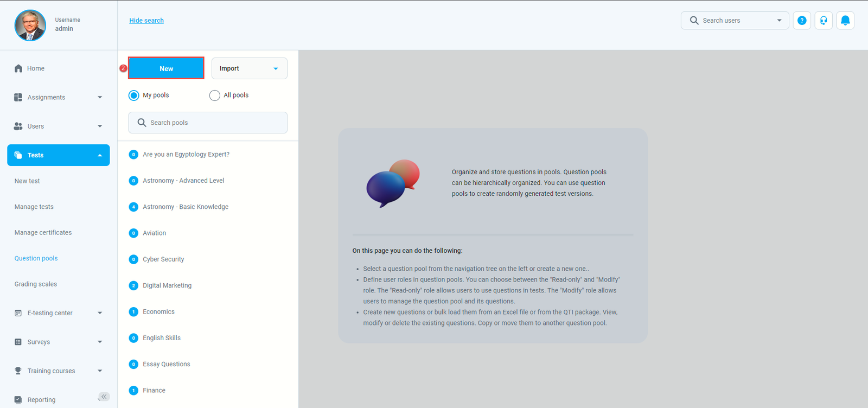Viewport: 868px width, 408px height.
Task: Click the help question mark icon
Action: (802, 21)
